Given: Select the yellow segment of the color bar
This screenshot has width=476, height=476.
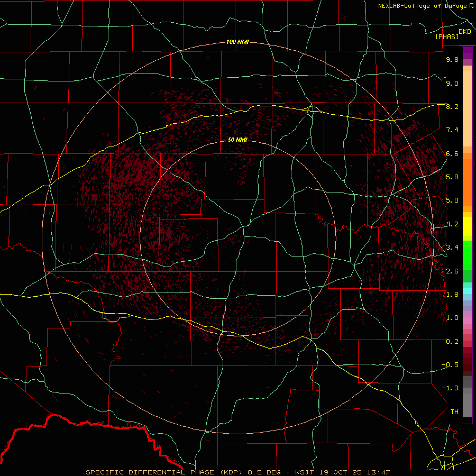Looking at the screenshot, I should [x=467, y=226].
